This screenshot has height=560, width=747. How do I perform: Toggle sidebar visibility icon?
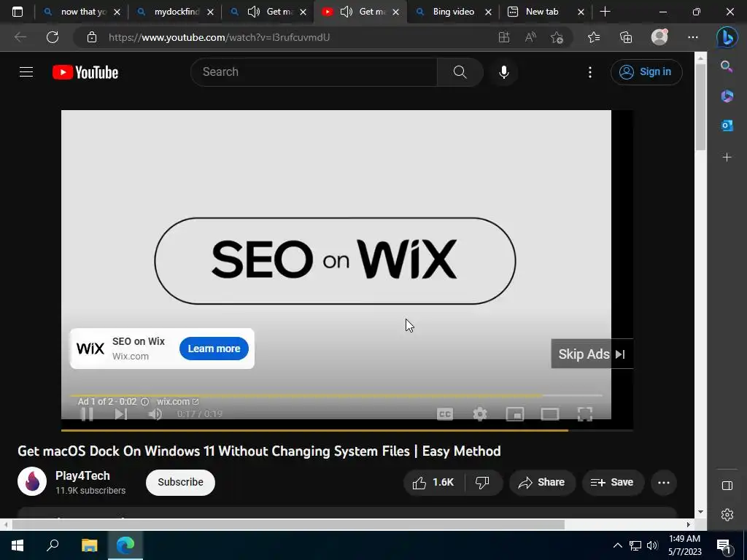click(x=727, y=485)
